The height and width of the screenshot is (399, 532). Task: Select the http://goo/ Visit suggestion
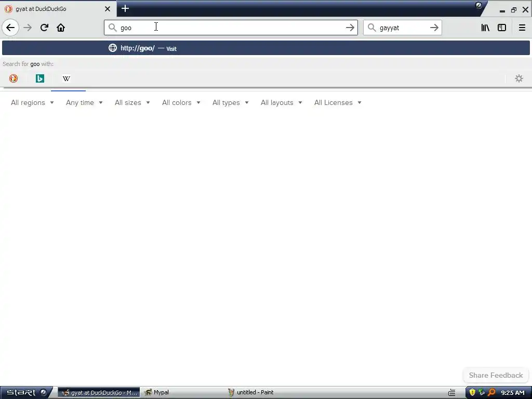pos(265,48)
